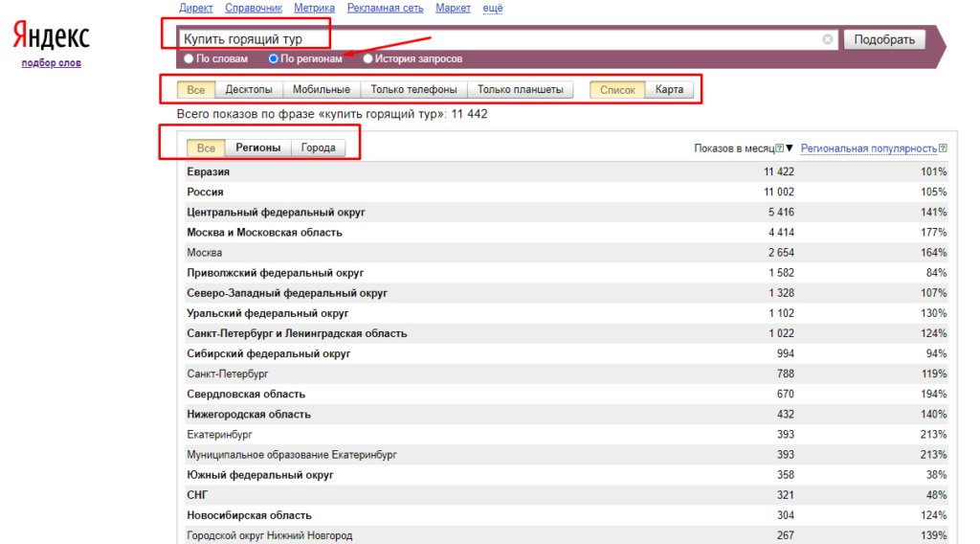980x544 pixels.
Task: Select the История запросов radio button
Action: click(x=368, y=58)
